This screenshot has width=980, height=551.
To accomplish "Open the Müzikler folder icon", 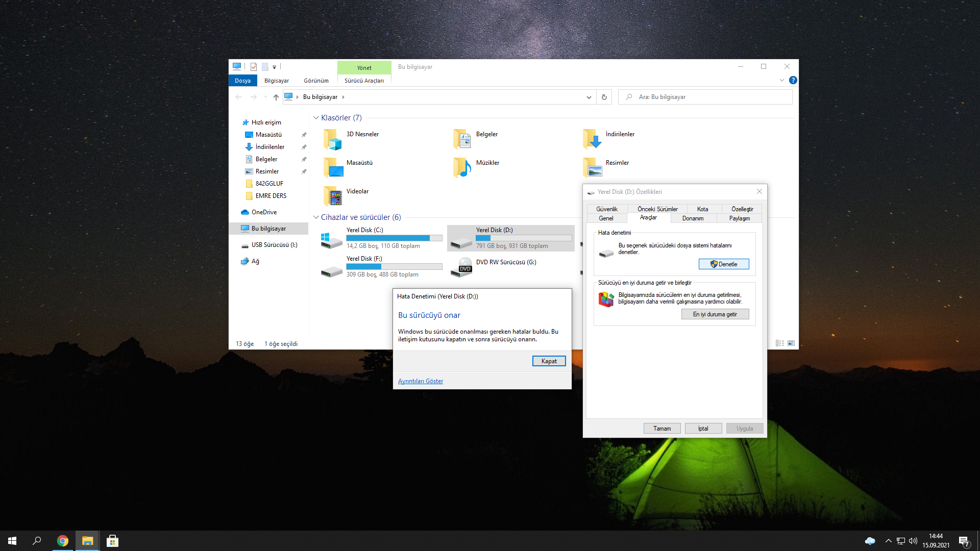I will pyautogui.click(x=462, y=167).
